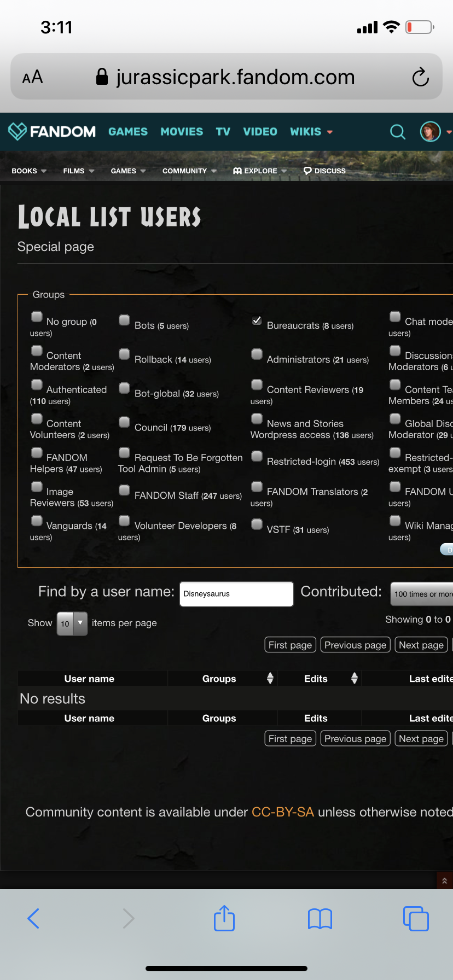Click the bottom First page button
The image size is (453, 980).
click(x=290, y=739)
